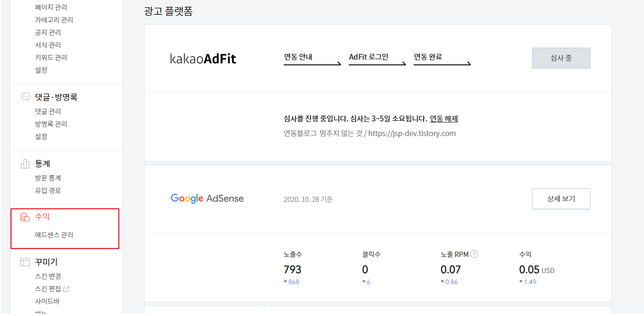Click the Google AdSense logo
Image resolution: width=644 pixels, height=316 pixels.
[207, 199]
